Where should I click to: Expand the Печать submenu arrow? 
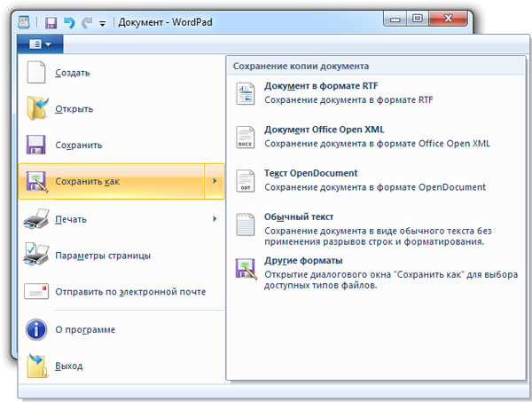(x=215, y=218)
